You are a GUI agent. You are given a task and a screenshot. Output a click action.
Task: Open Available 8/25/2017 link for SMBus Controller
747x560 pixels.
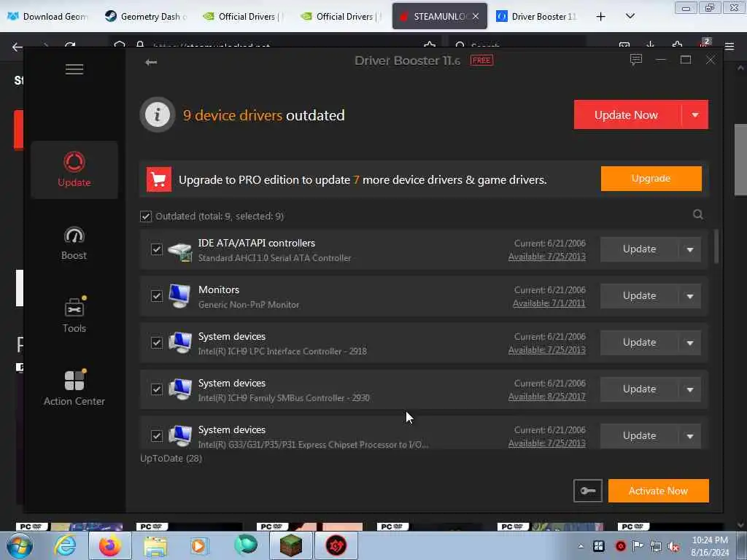point(547,396)
